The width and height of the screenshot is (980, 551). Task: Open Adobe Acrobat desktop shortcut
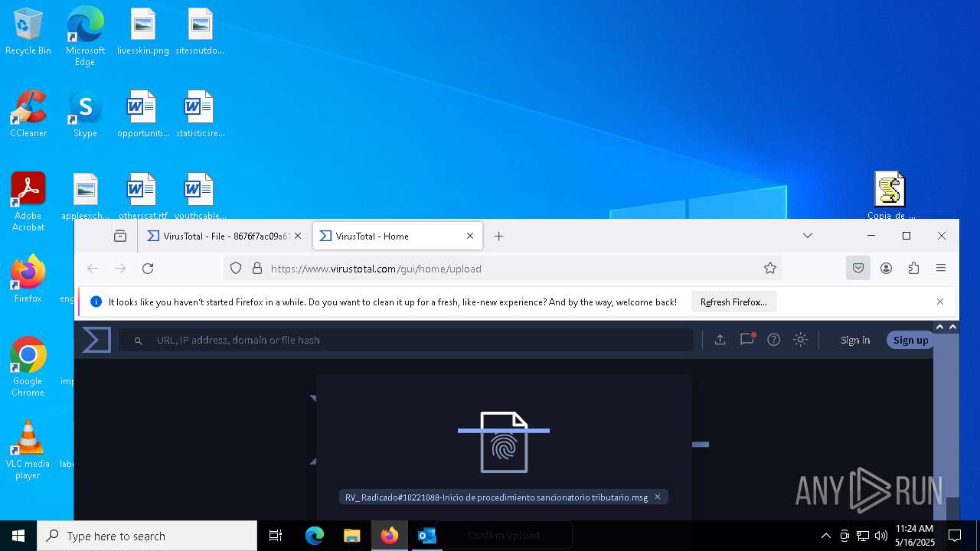pos(28,201)
